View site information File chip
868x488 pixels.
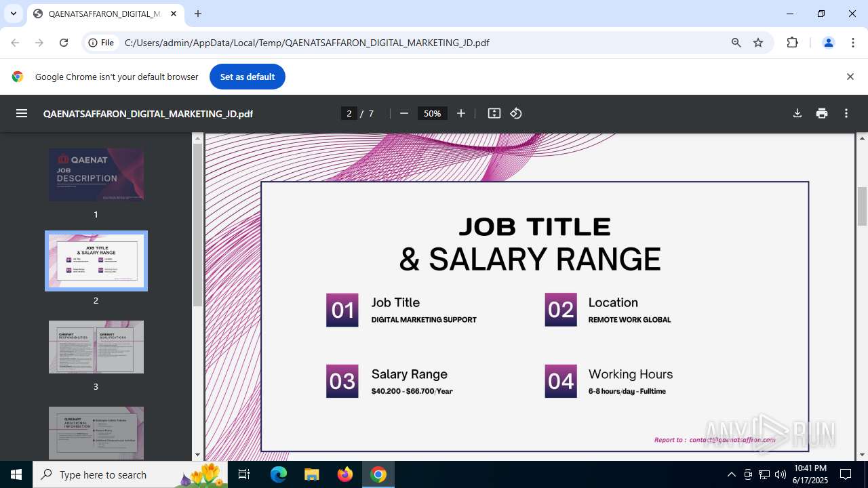[100, 43]
